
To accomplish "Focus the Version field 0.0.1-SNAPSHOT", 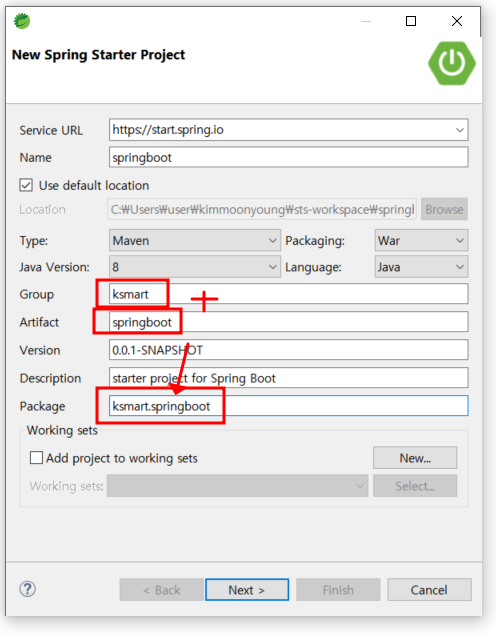I will [x=288, y=350].
